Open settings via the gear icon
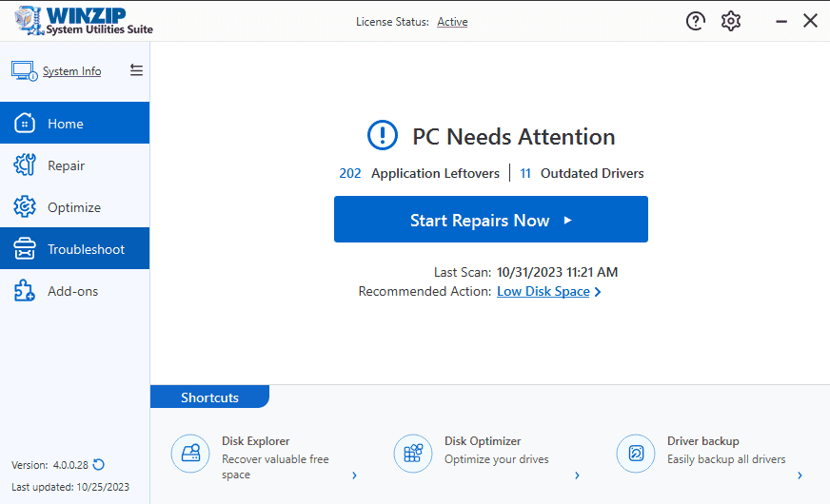The height and width of the screenshot is (504, 830). [x=730, y=21]
